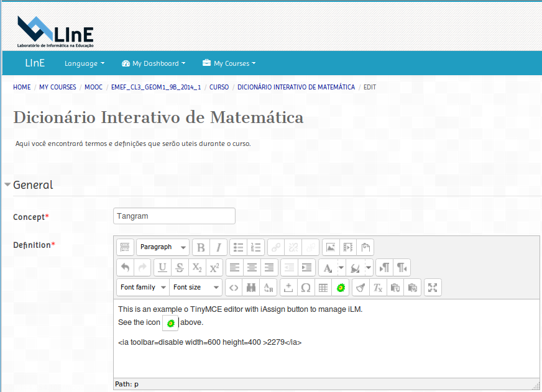This screenshot has height=392, width=542.
Task: Click the prevent automatic linking icon
Action: pyautogui.click(x=310, y=247)
